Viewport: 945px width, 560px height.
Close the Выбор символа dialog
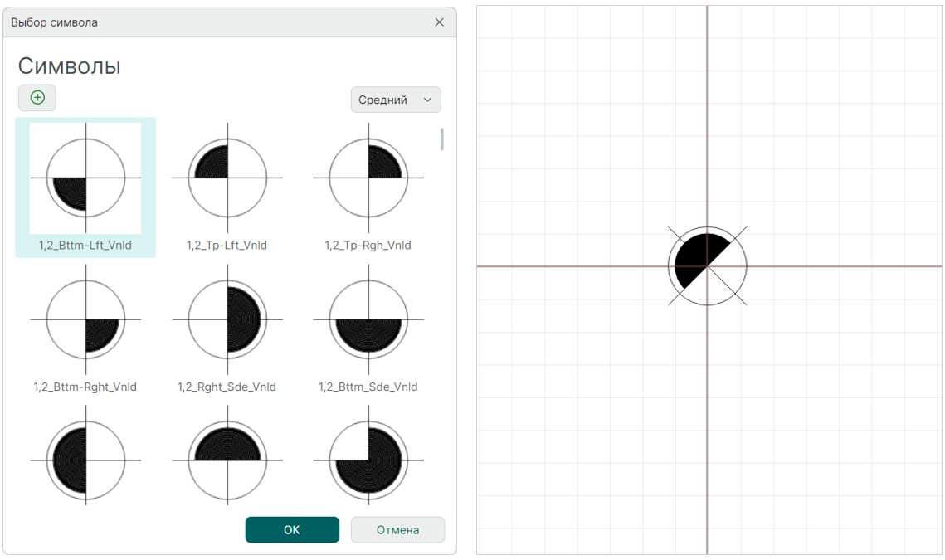pos(440,22)
